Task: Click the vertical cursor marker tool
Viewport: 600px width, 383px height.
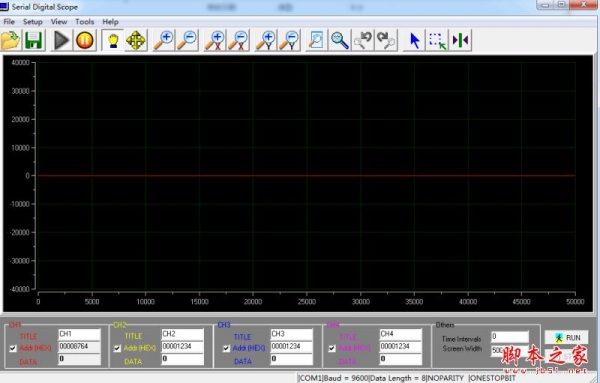Action: [x=460, y=40]
